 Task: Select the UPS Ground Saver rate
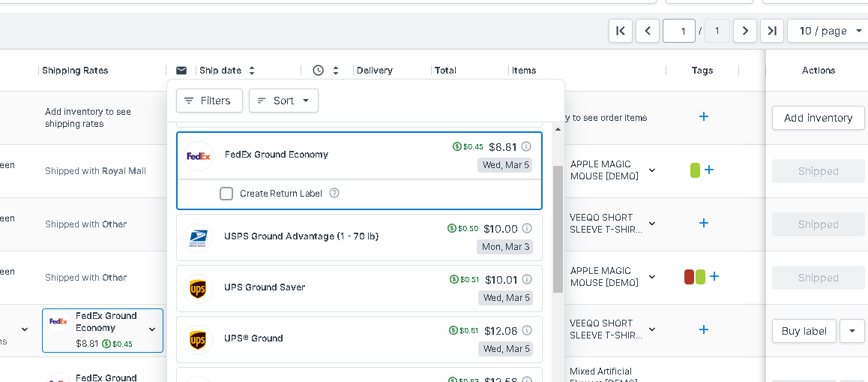point(359,288)
